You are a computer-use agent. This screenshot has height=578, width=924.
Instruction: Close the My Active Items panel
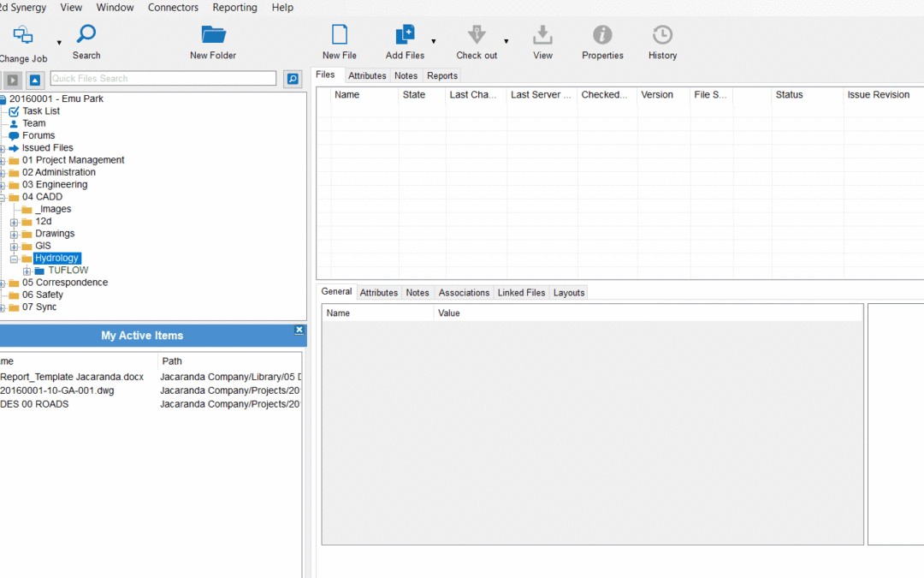coord(299,330)
